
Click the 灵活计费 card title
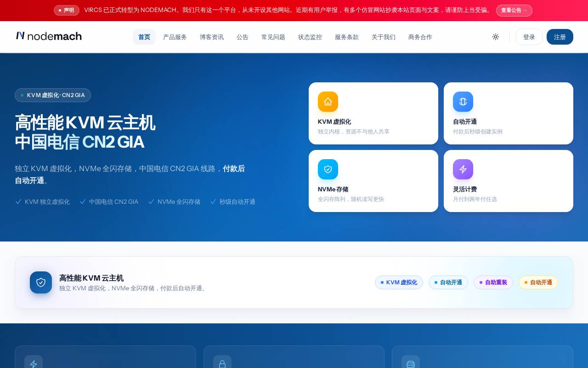[465, 189]
